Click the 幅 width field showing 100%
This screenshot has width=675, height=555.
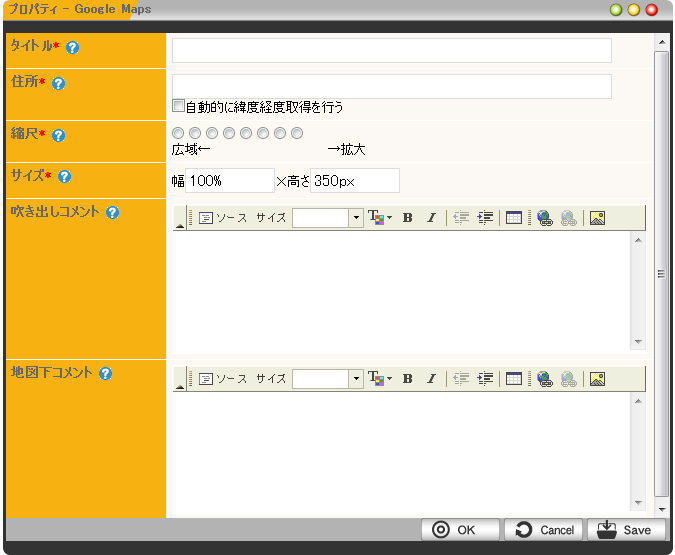coord(230,180)
